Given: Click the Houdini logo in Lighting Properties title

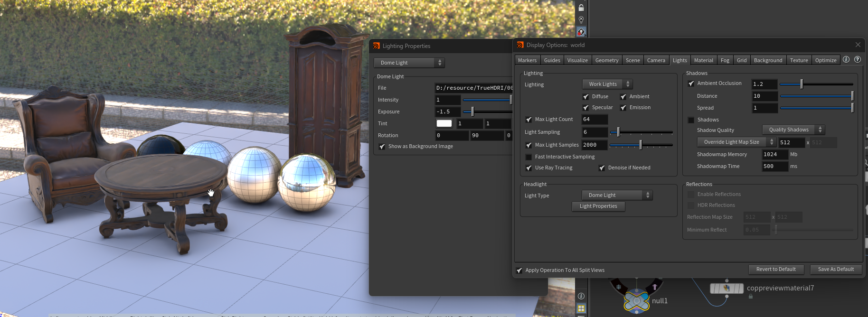Looking at the screenshot, I should [x=377, y=46].
